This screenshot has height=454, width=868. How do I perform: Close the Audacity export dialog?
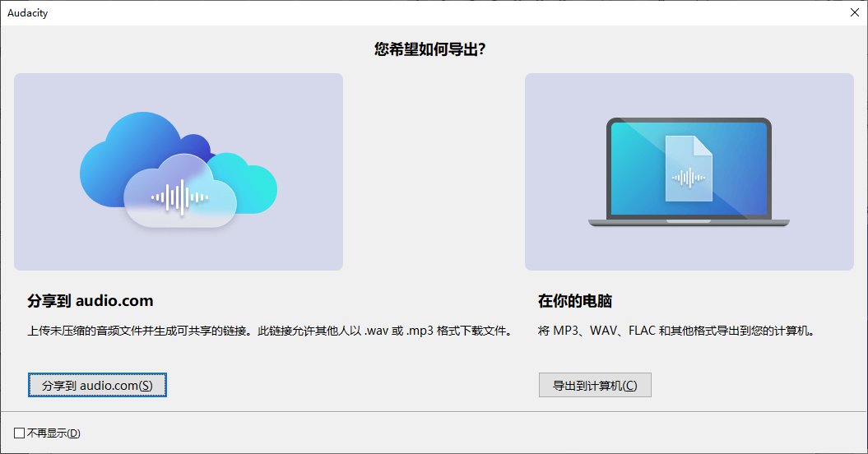pyautogui.click(x=855, y=12)
